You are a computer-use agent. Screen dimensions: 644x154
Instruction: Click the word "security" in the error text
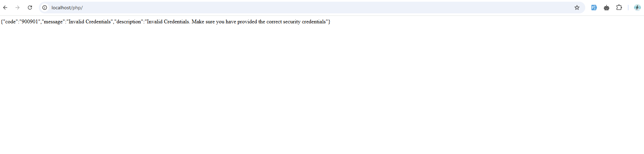tap(292, 22)
